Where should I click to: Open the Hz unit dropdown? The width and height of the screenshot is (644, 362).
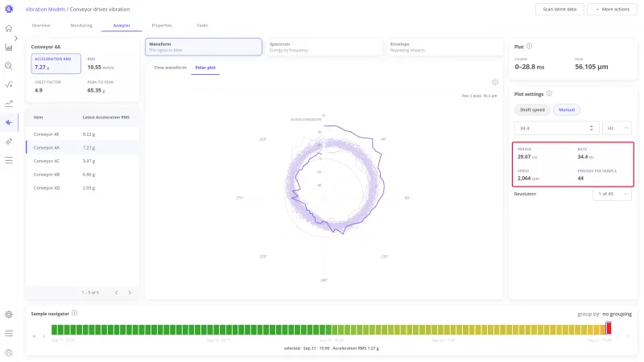tap(617, 129)
